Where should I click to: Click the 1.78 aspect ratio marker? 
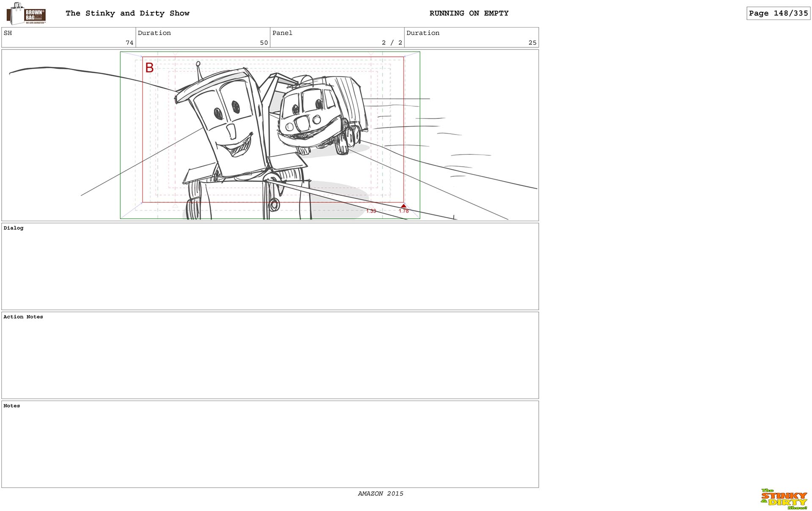[x=403, y=211]
